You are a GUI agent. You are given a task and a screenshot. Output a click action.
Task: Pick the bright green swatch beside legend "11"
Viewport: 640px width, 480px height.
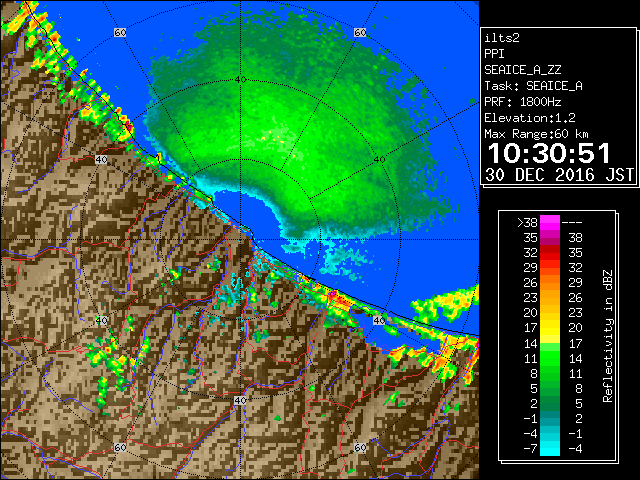point(550,358)
